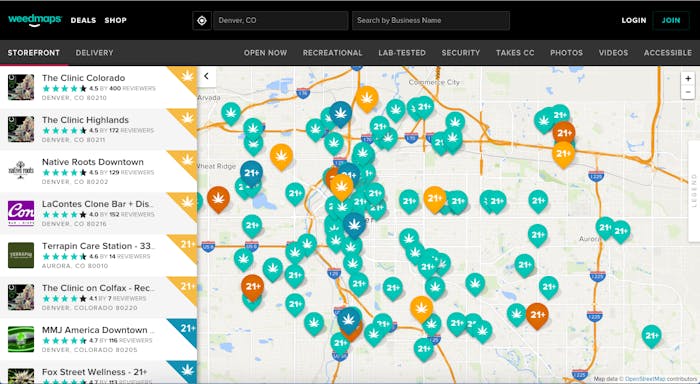This screenshot has width=700, height=384.
Task: Click dark blue 21+ marker near Wheat Ridge
Action: point(251,172)
